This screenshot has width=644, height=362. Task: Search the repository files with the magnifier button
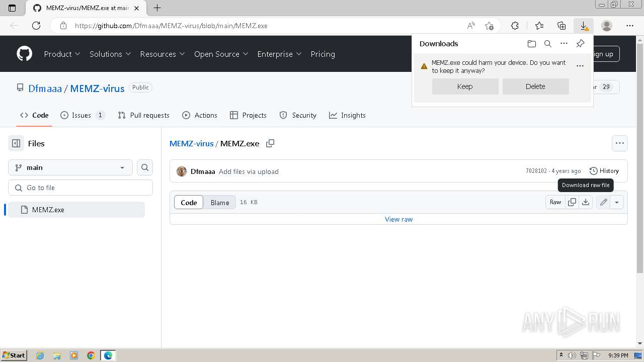pos(145,167)
